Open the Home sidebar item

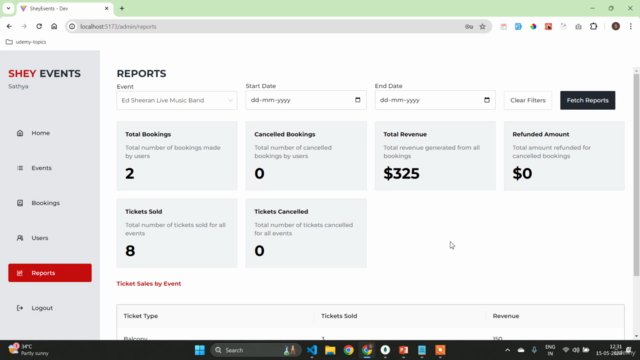point(50,133)
